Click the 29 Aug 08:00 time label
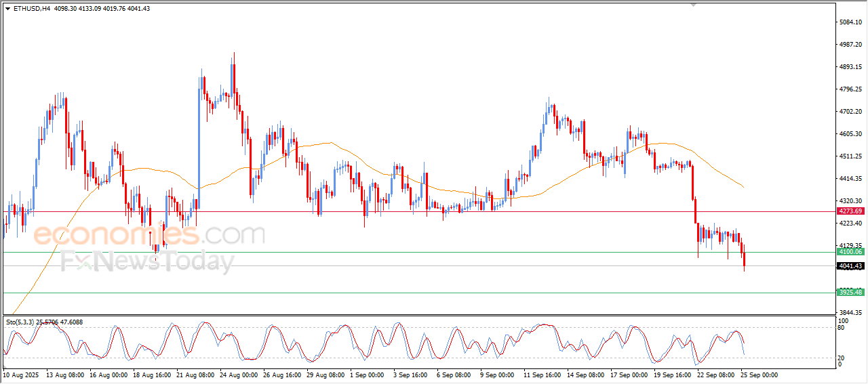Image resolution: width=868 pixels, height=384 pixels. 325,375
